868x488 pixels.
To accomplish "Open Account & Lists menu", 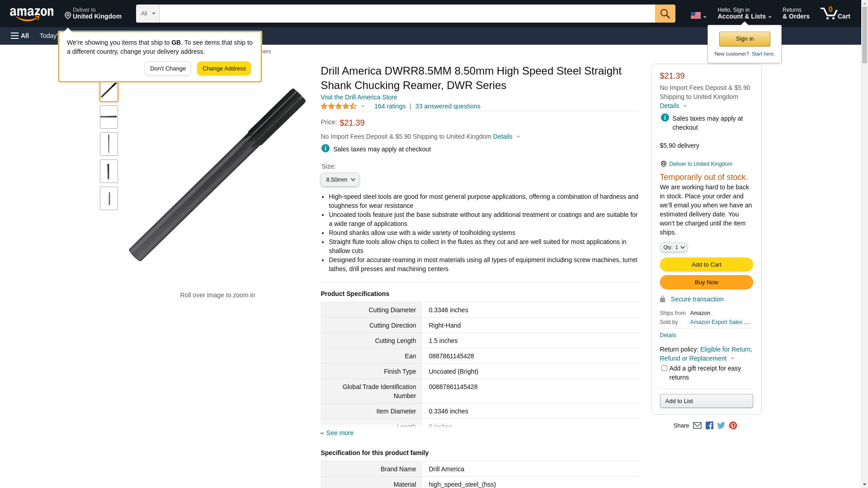I will tap(744, 14).
